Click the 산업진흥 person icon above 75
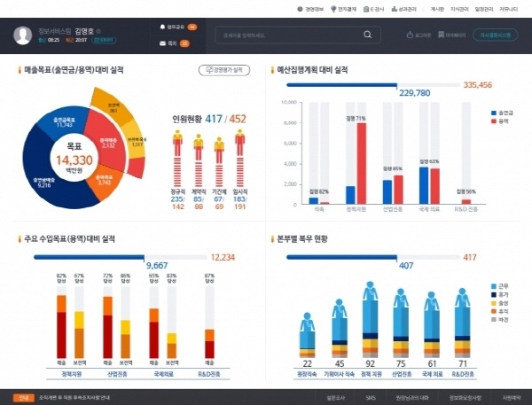 pyautogui.click(x=401, y=299)
